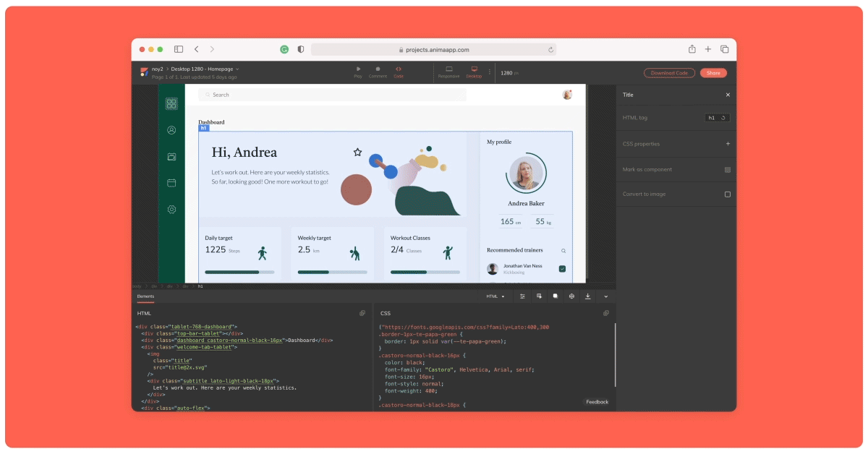Click the wallet icon in green sidebar
Viewport: 868px width, 454px height.
(x=171, y=157)
